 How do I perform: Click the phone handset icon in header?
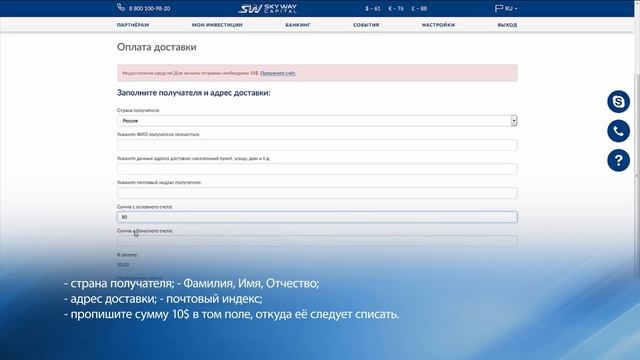click(x=121, y=7)
